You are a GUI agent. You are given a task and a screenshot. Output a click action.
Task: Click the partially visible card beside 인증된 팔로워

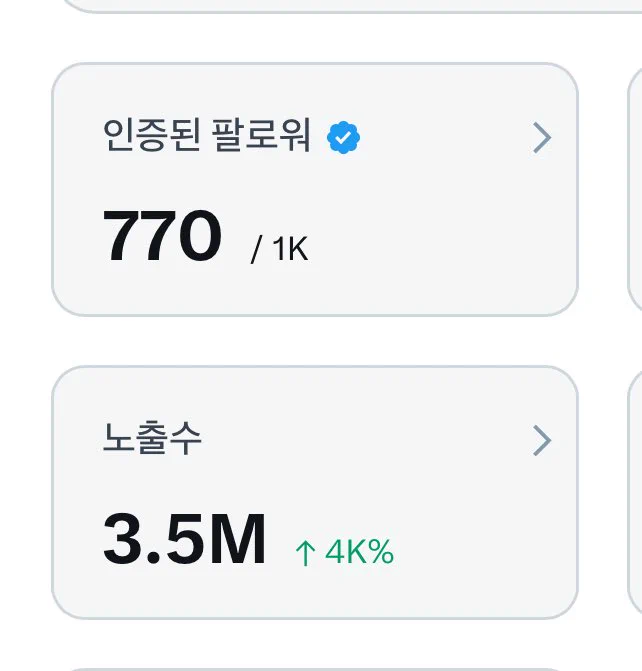pyautogui.click(x=635, y=190)
